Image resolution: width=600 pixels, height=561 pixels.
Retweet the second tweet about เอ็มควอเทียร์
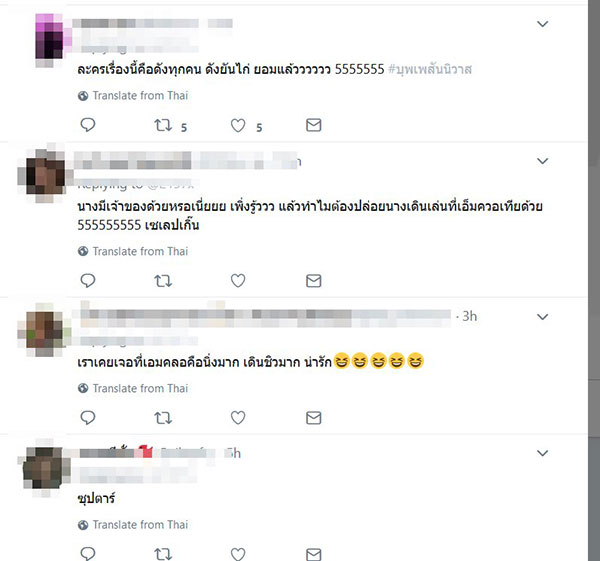[163, 281]
